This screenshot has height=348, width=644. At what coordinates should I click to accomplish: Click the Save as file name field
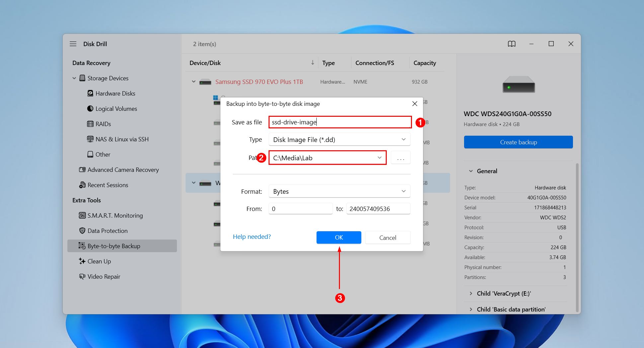tap(340, 122)
